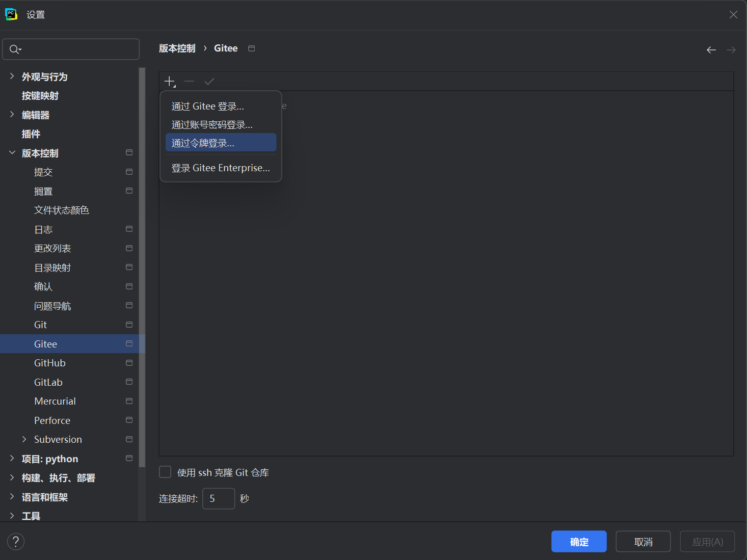Screen dimensions: 747x560
Task: Select 文件状态颜色 tree item
Action: pyautogui.click(x=62, y=210)
